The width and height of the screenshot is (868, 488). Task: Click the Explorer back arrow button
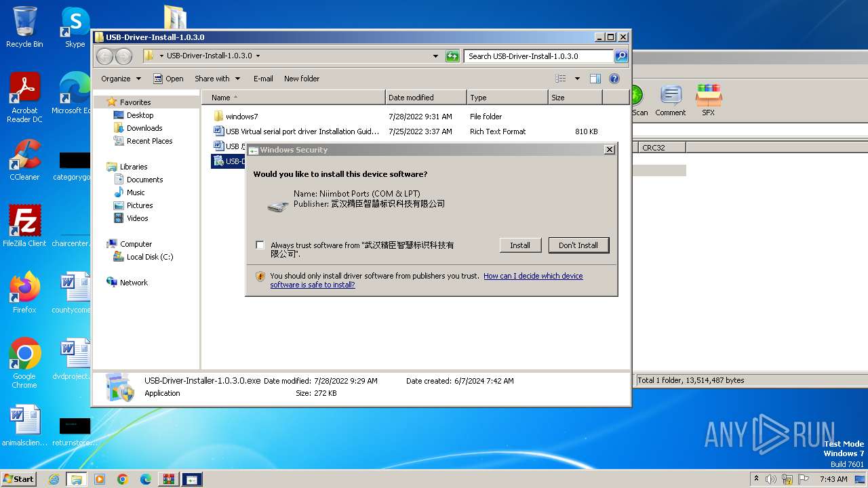point(104,56)
